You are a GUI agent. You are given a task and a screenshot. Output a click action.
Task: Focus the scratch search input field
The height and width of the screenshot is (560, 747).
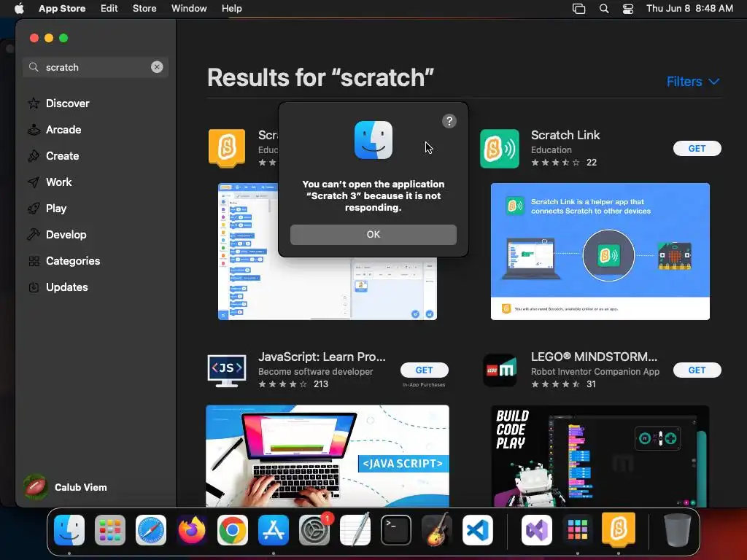coord(96,67)
